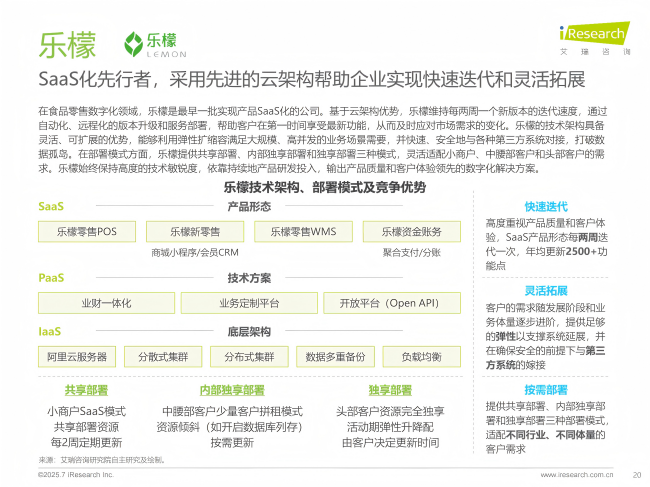Click the 数据多重备份 box
Screen dimensions: 650x487
(335, 357)
